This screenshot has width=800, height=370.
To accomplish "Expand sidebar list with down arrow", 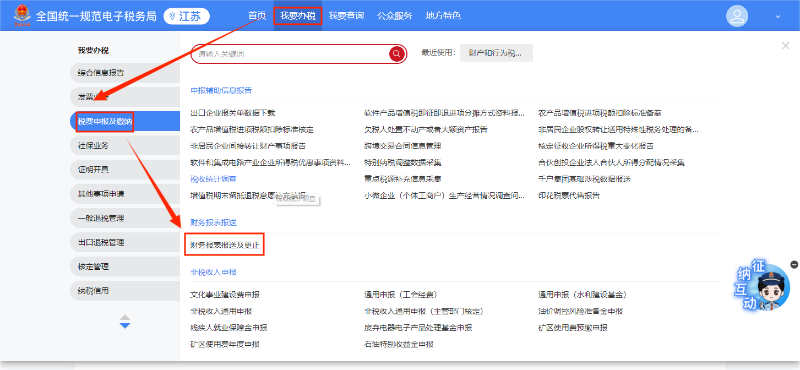I will coord(124,325).
